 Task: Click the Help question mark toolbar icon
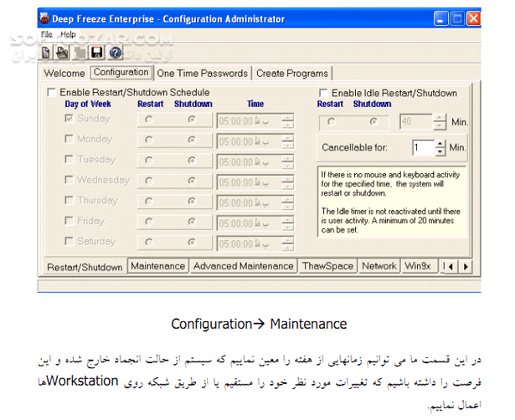(116, 53)
